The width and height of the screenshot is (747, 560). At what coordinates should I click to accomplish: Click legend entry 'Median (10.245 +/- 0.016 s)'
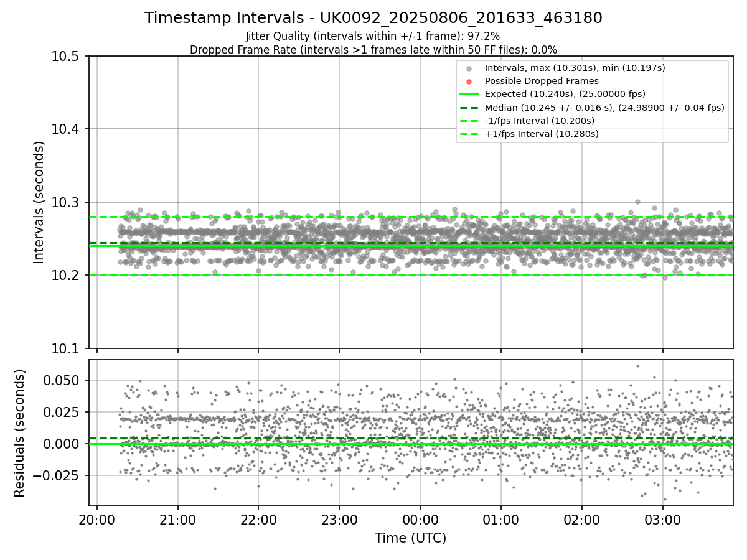pos(604,108)
